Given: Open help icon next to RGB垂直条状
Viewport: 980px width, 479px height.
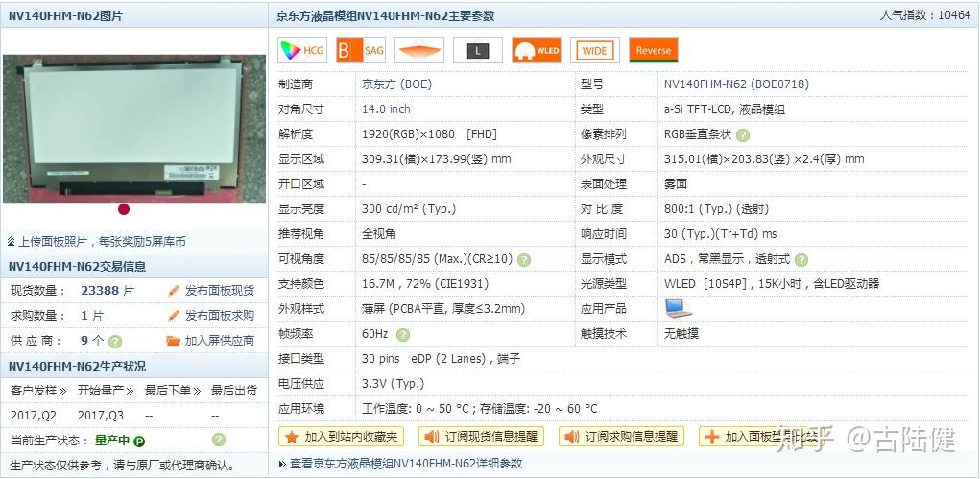Looking at the screenshot, I should pyautogui.click(x=743, y=134).
